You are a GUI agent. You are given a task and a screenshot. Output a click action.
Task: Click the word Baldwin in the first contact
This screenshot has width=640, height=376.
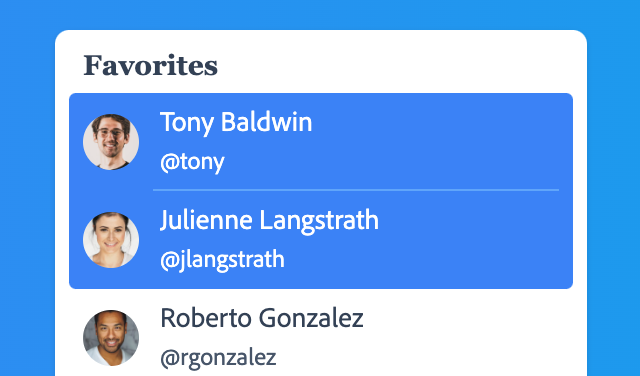coord(267,122)
